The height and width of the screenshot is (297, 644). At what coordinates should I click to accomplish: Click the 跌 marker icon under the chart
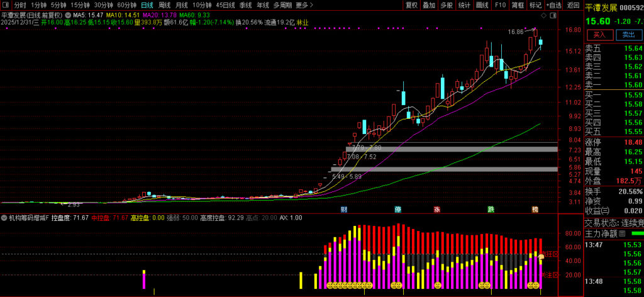coord(491,210)
